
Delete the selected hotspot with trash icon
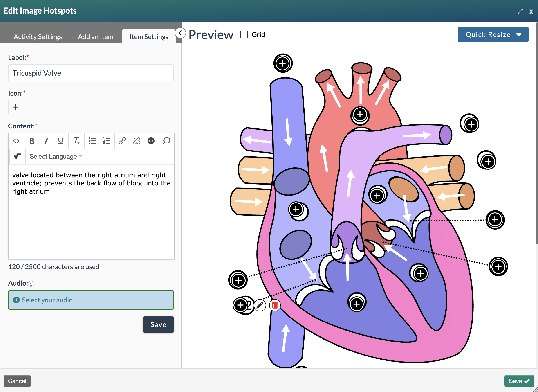[275, 305]
